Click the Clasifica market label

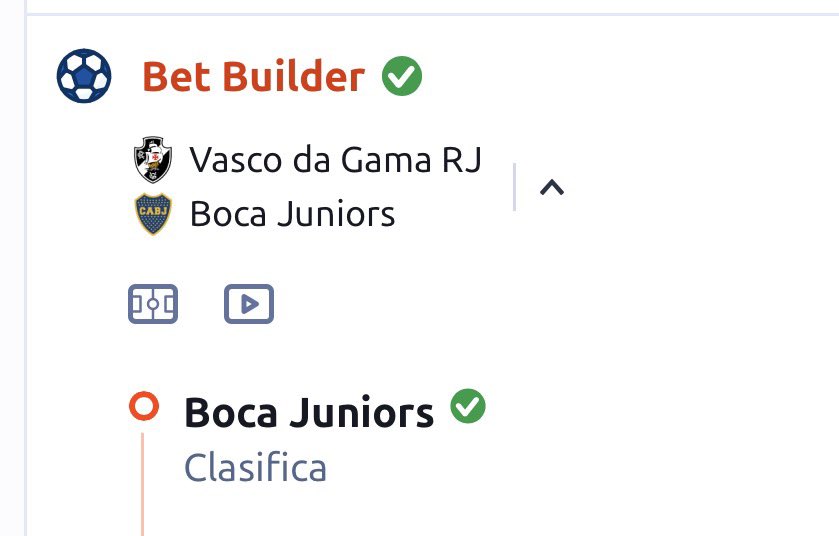pyautogui.click(x=255, y=467)
